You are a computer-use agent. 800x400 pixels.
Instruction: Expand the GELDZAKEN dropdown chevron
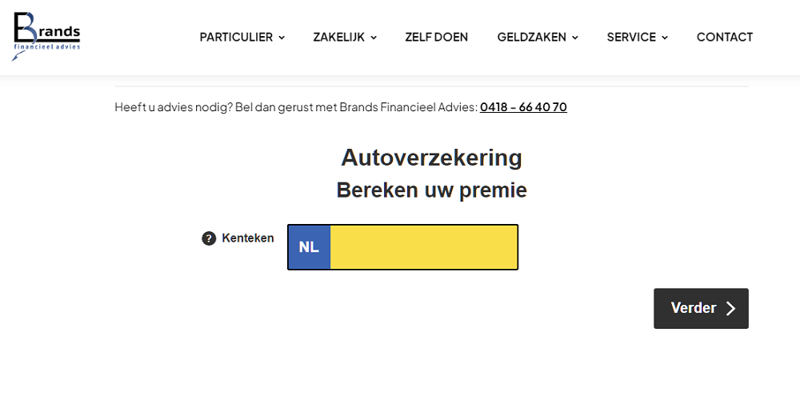575,38
